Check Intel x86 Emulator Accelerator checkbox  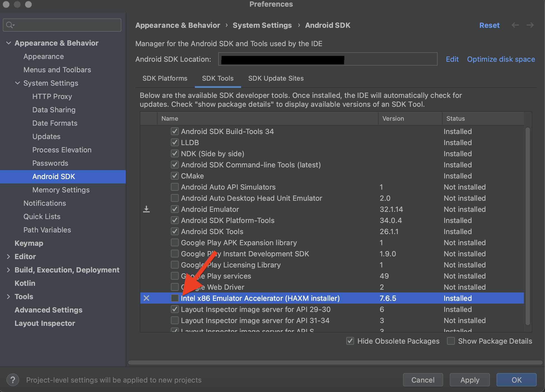[x=175, y=298]
